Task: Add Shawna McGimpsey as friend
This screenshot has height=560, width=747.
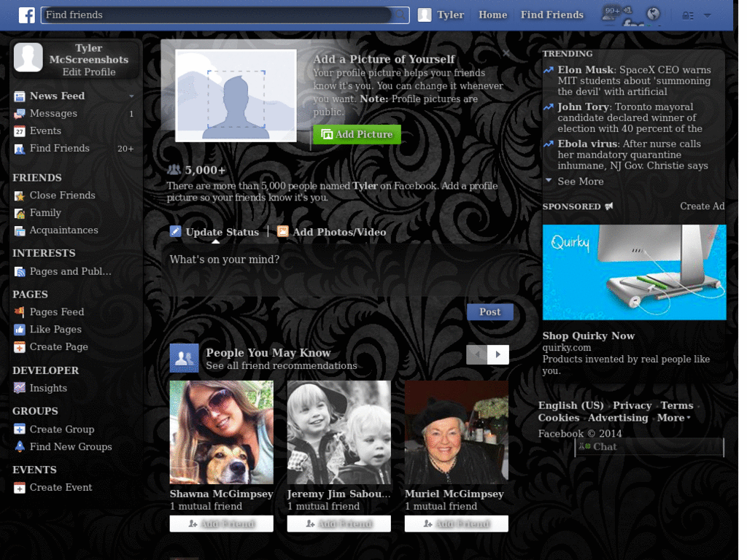Action: point(222,524)
